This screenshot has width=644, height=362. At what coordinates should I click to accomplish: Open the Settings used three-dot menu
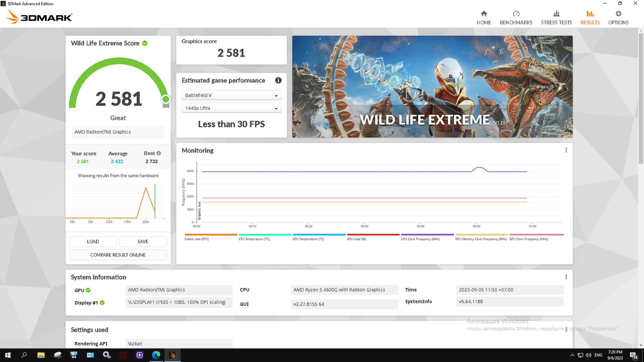566,329
